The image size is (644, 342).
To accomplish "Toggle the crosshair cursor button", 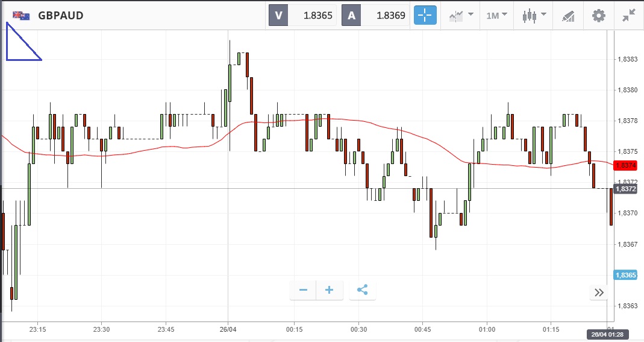I will (x=425, y=16).
